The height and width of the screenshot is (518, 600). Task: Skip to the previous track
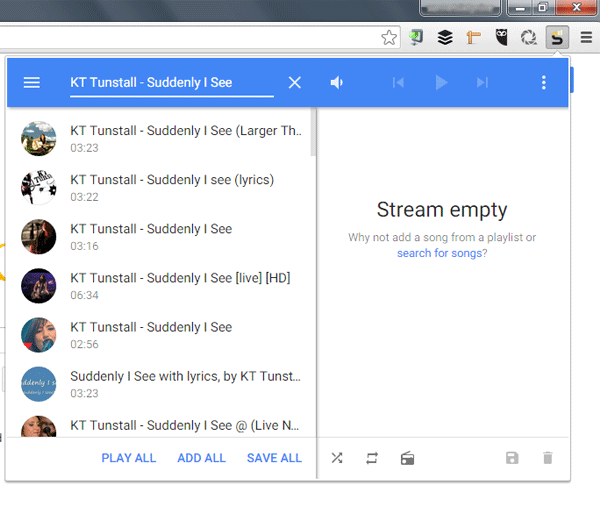398,82
